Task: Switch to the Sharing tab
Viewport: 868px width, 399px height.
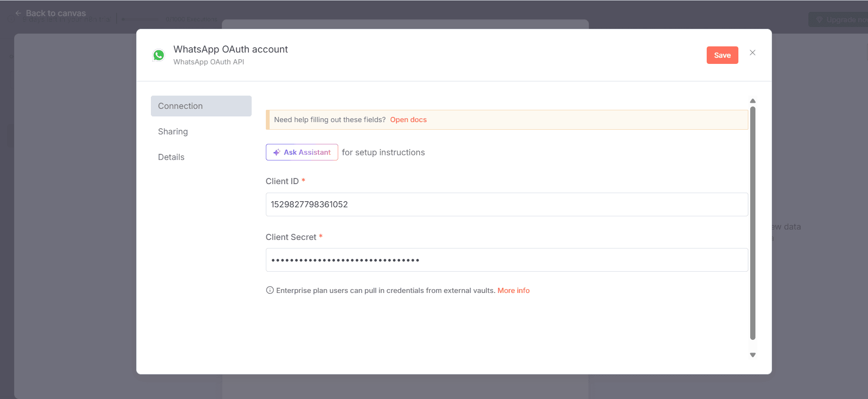Action: 173,132
